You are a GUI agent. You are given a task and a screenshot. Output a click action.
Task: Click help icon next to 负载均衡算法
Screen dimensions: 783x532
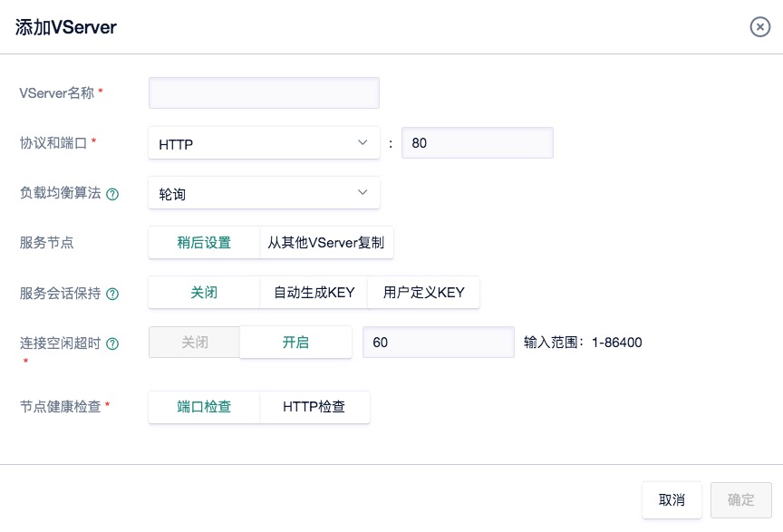(x=113, y=194)
